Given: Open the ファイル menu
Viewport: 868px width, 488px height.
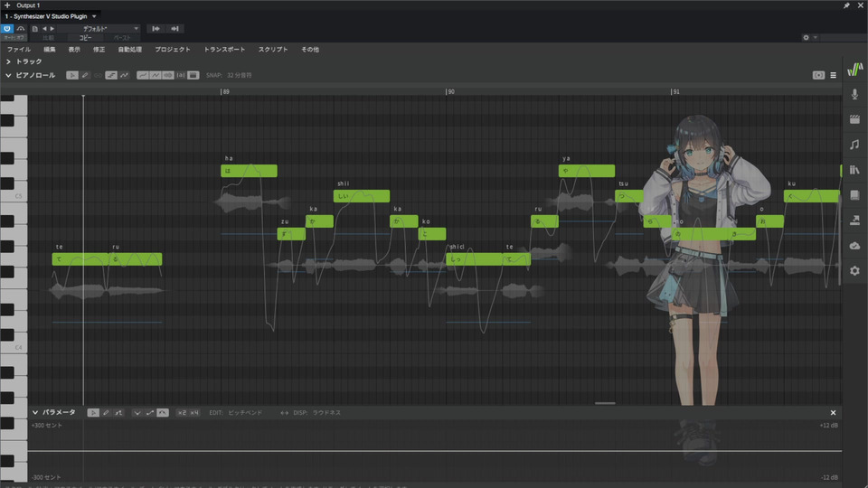Looking at the screenshot, I should [19, 49].
